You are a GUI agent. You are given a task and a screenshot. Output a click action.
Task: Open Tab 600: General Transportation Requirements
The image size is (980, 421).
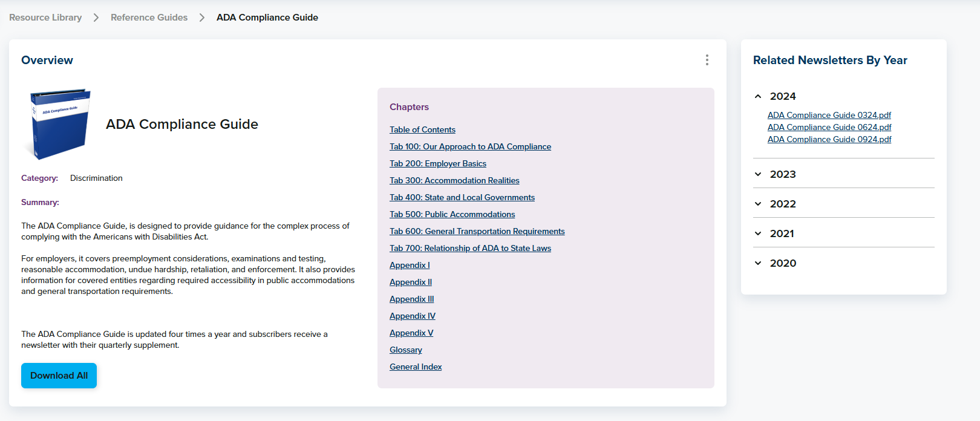point(477,231)
